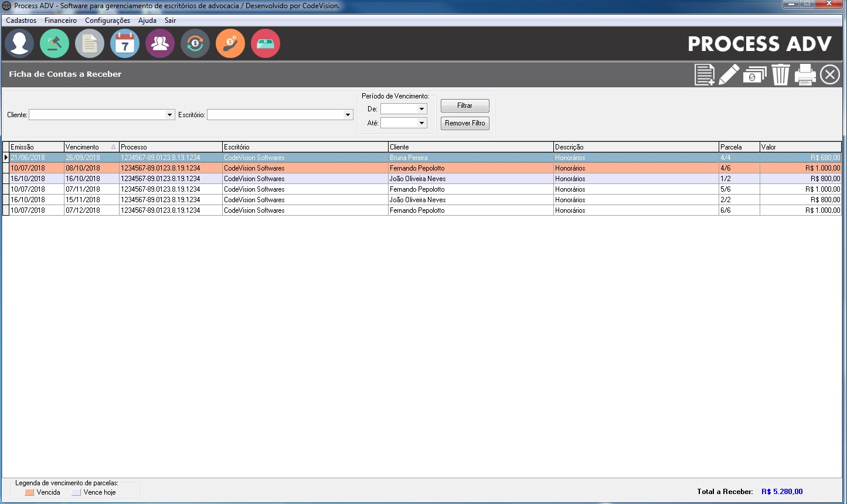Open the purple group of people icon
The width and height of the screenshot is (847, 504).
tap(160, 44)
